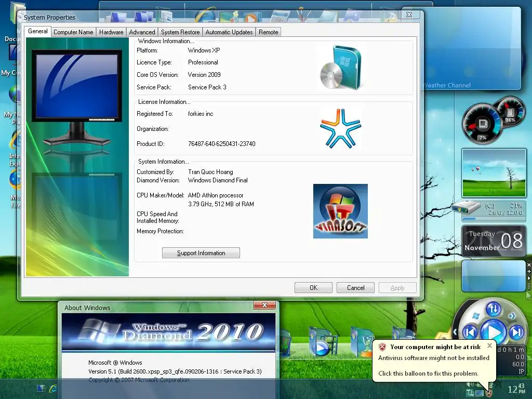532x399 pixels.
Task: Click the 'Version 2009' core OS value
Action: click(204, 75)
